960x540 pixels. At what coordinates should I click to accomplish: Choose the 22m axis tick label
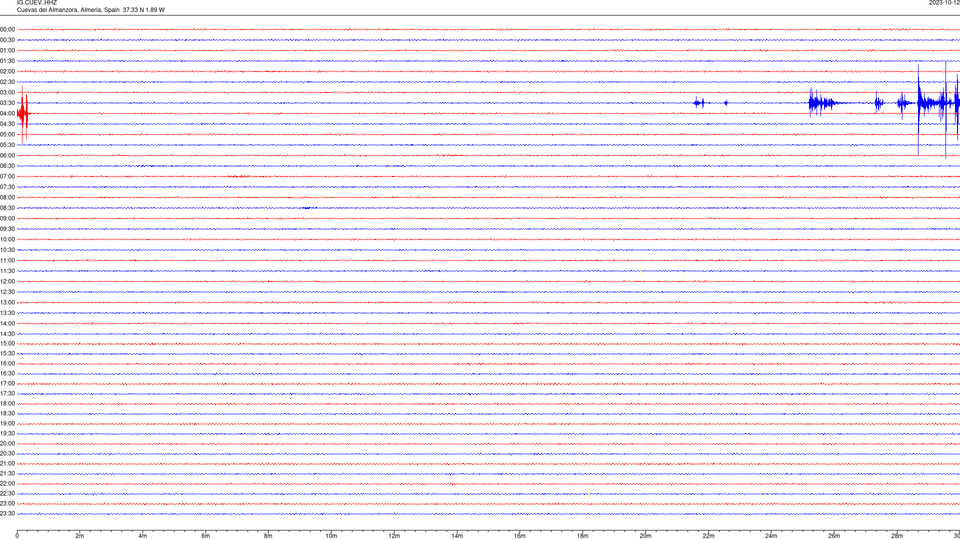pos(708,536)
